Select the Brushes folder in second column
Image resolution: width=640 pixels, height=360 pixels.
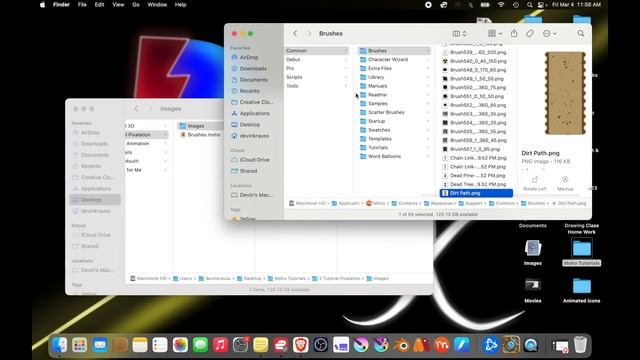[394, 51]
